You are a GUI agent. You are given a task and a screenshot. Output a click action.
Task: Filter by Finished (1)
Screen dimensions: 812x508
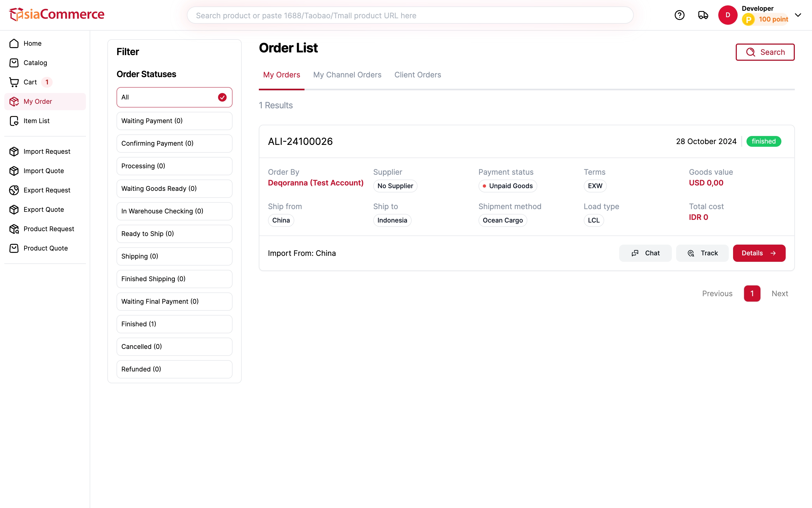(x=174, y=324)
